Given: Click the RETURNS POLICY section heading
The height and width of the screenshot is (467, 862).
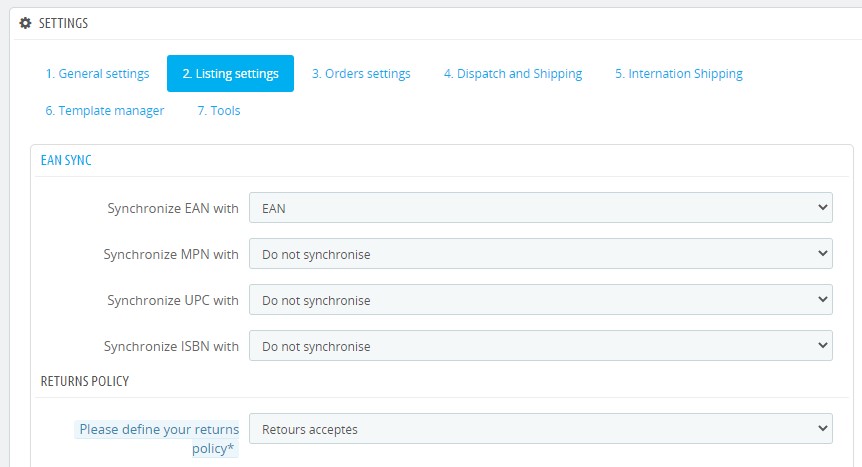Looking at the screenshot, I should coord(84,381).
